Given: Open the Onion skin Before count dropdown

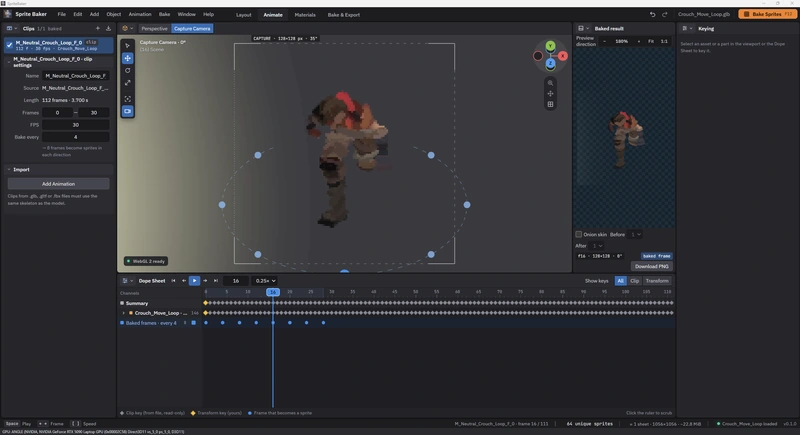Looking at the screenshot, I should (635, 235).
